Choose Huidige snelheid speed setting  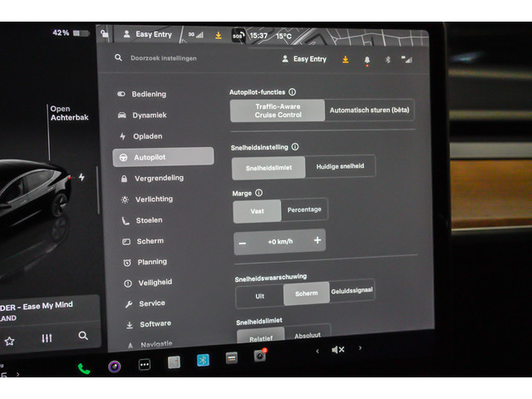[x=341, y=166]
